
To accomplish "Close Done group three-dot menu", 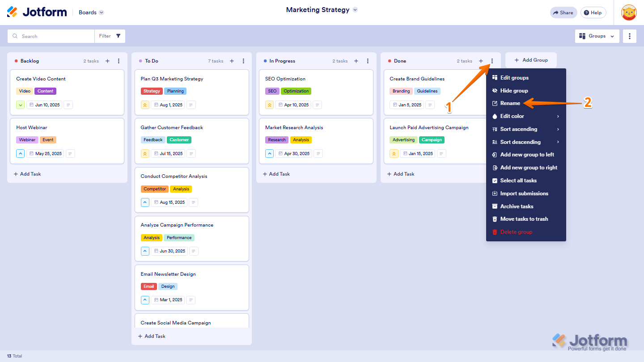I will [x=492, y=61].
